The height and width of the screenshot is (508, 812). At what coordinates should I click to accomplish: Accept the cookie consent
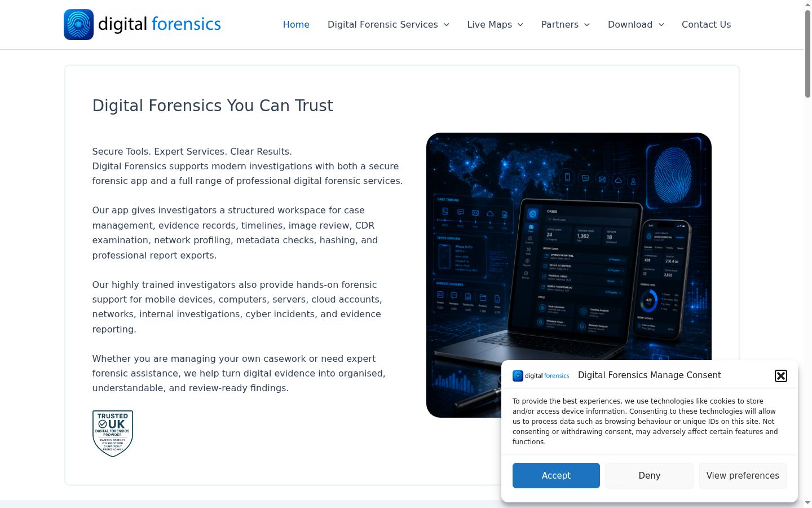point(556,475)
